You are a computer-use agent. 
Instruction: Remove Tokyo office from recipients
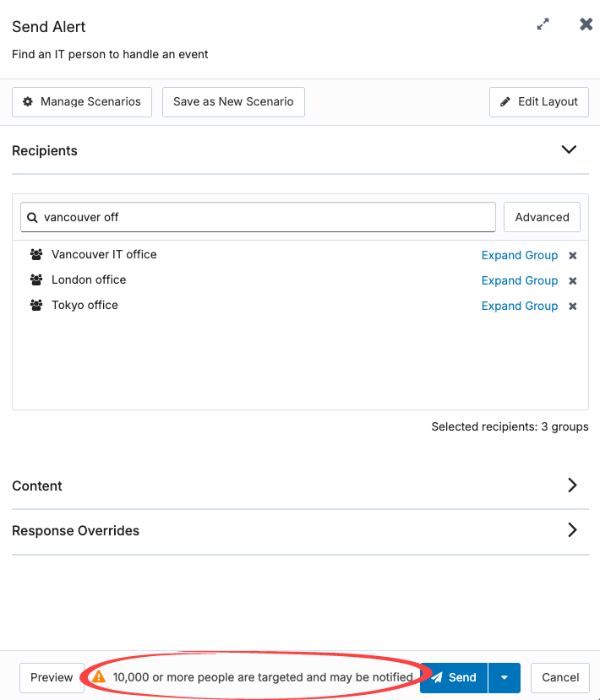pyautogui.click(x=572, y=307)
